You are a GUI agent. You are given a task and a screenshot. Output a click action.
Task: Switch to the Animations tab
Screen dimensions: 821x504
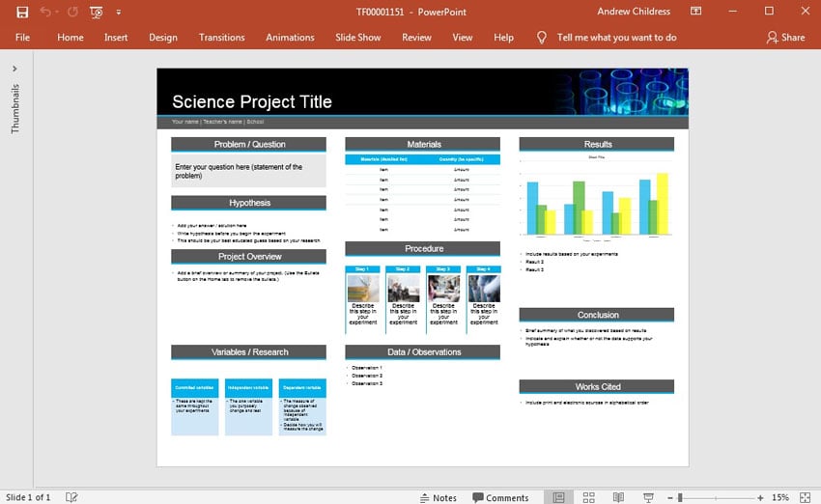click(290, 38)
